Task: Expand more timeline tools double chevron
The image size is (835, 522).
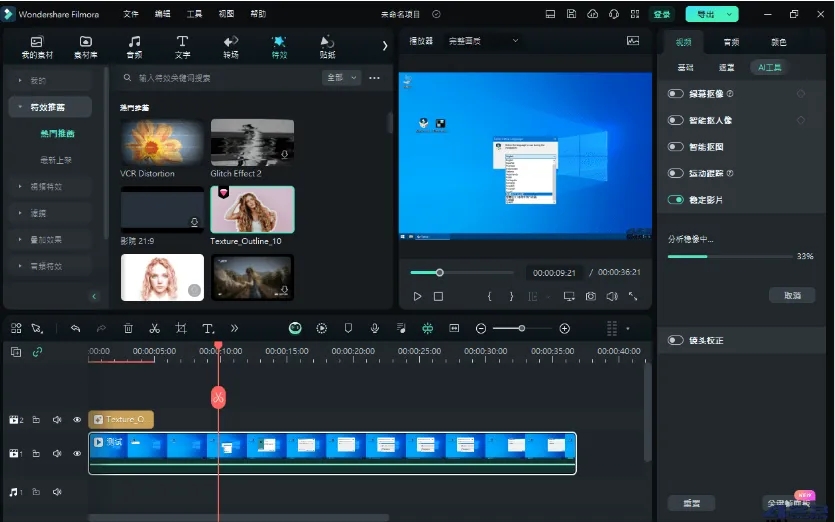Action: click(x=234, y=329)
